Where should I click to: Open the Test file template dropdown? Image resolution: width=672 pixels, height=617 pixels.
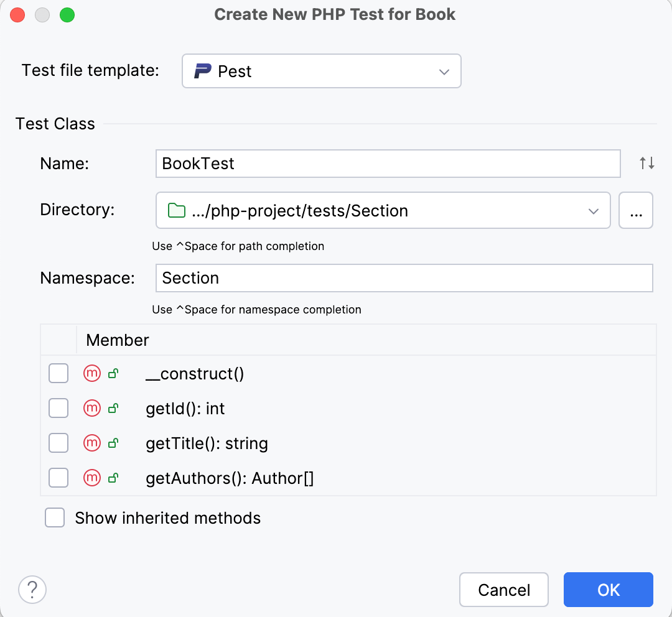point(444,71)
